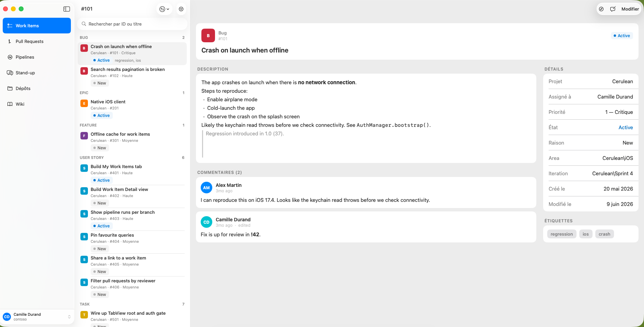644x327 pixels.
Task: Open the Camille Durand account switcher
Action: pyautogui.click(x=37, y=317)
